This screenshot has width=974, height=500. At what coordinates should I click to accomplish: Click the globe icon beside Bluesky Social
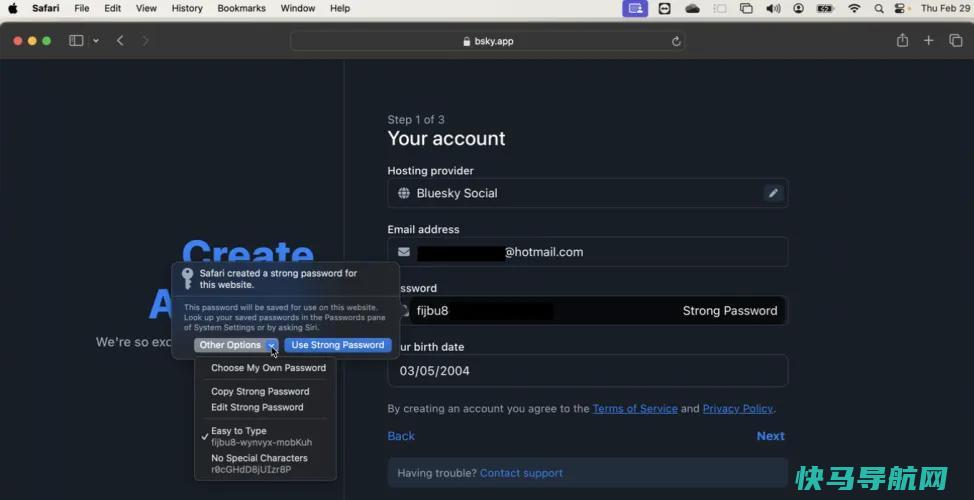tap(404, 193)
